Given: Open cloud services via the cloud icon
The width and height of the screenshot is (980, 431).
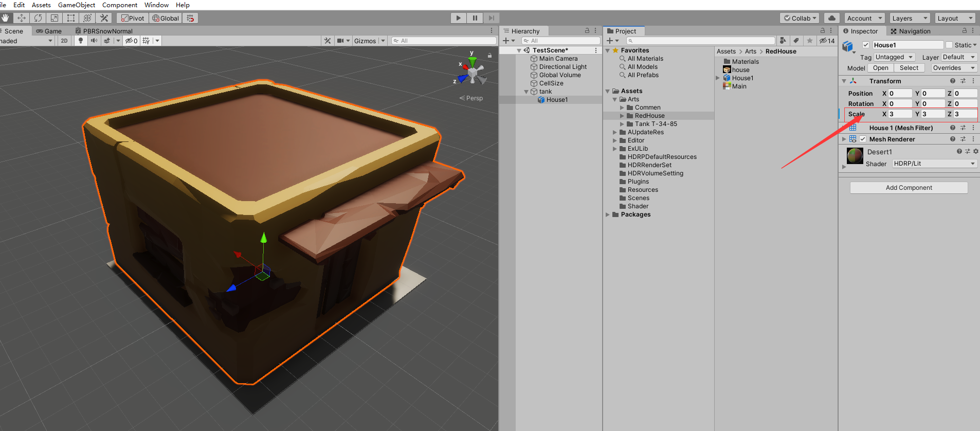Looking at the screenshot, I should pos(831,18).
